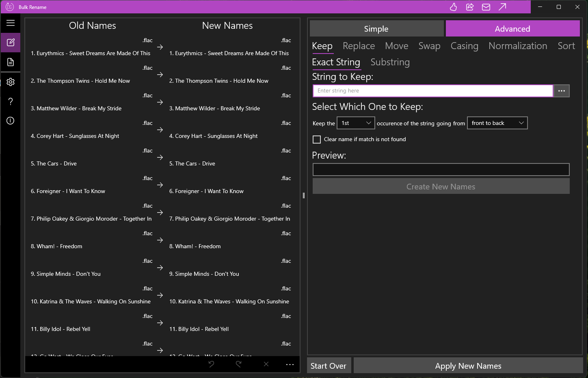Click the panel splitter handle between panes

click(303, 195)
